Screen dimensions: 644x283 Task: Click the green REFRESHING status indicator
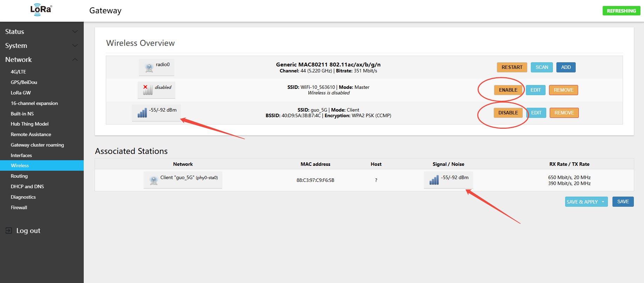pos(621,11)
